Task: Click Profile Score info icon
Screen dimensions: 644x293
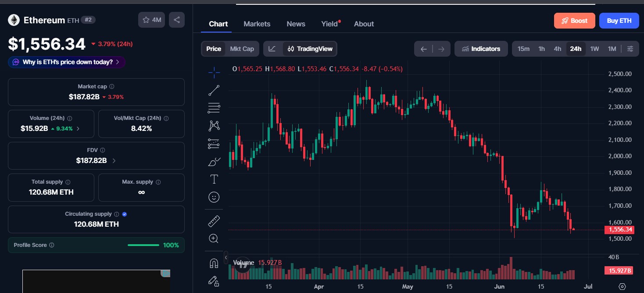Action: click(x=52, y=245)
